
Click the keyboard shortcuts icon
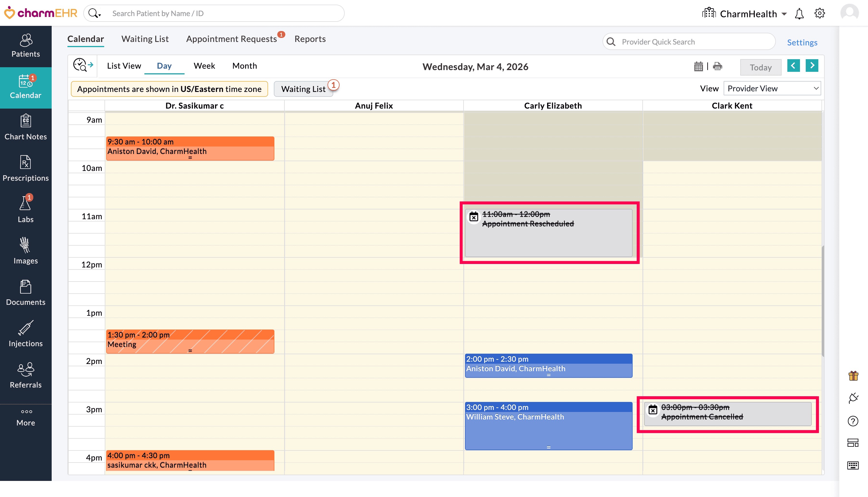coord(853,465)
